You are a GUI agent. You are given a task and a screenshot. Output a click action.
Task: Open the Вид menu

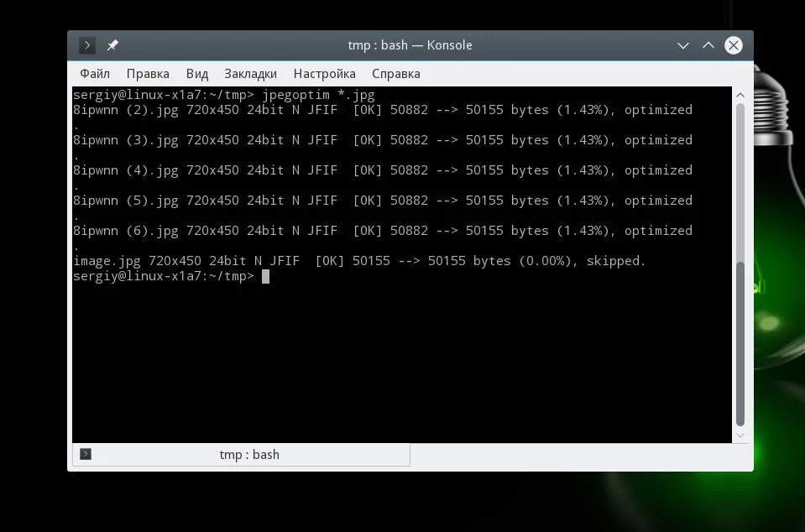tap(197, 74)
